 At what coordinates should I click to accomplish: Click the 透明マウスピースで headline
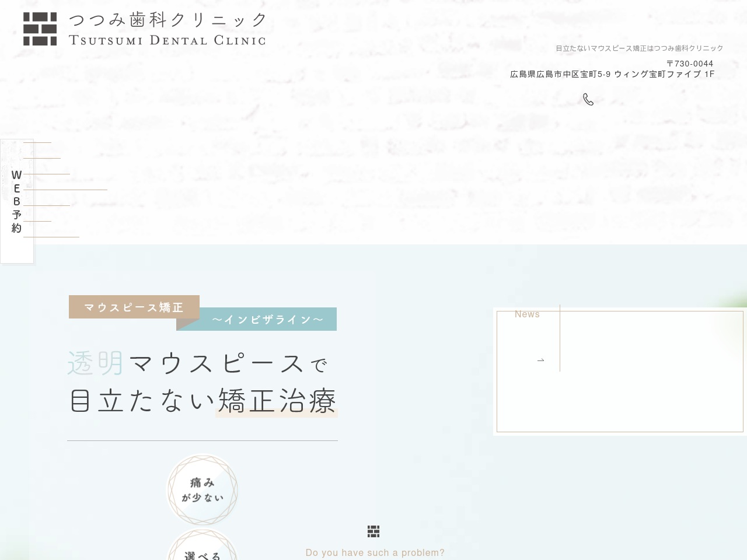(197, 363)
